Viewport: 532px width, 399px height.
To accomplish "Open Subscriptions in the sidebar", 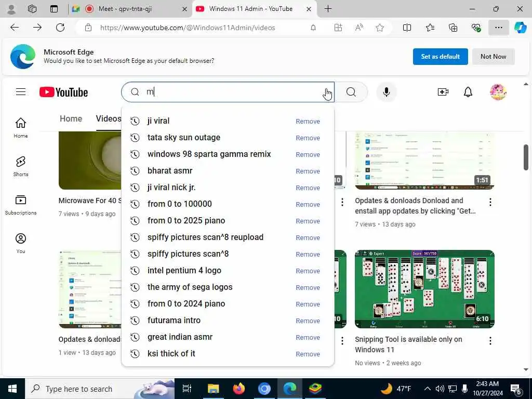I will 21,205.
